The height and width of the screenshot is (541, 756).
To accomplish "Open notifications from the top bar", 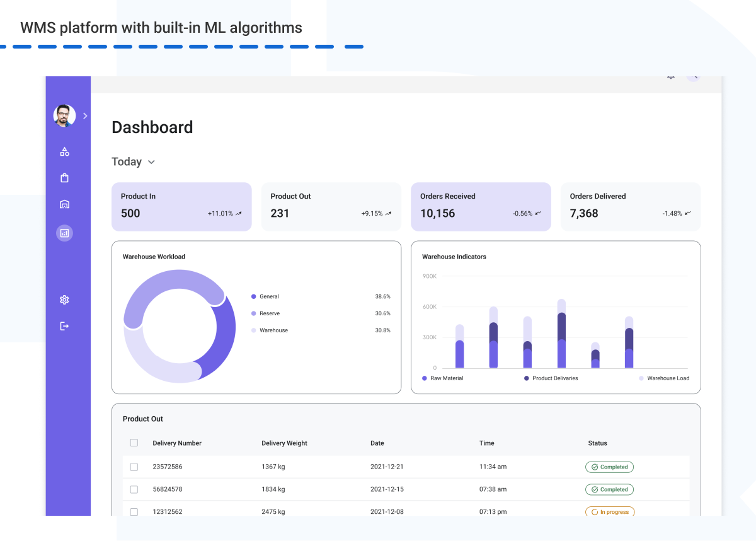I will [670, 77].
